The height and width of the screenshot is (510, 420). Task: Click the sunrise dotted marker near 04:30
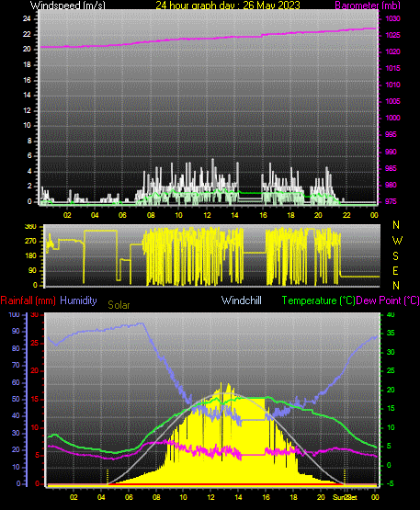108,477
